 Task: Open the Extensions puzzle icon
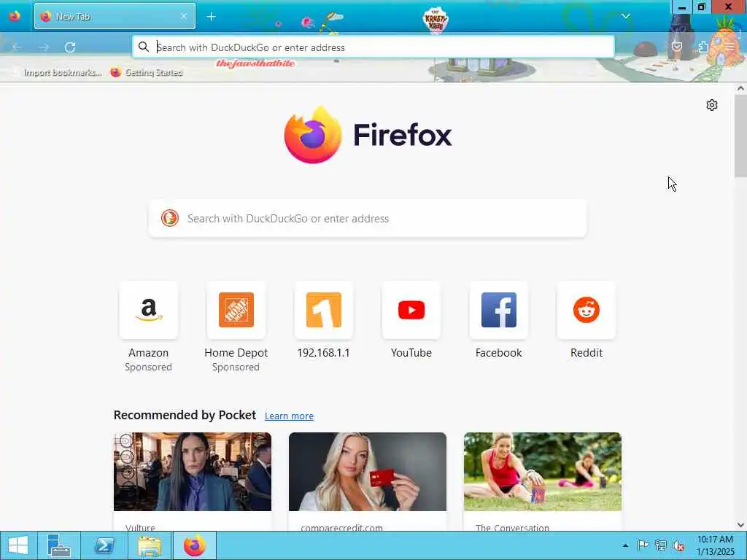click(704, 47)
